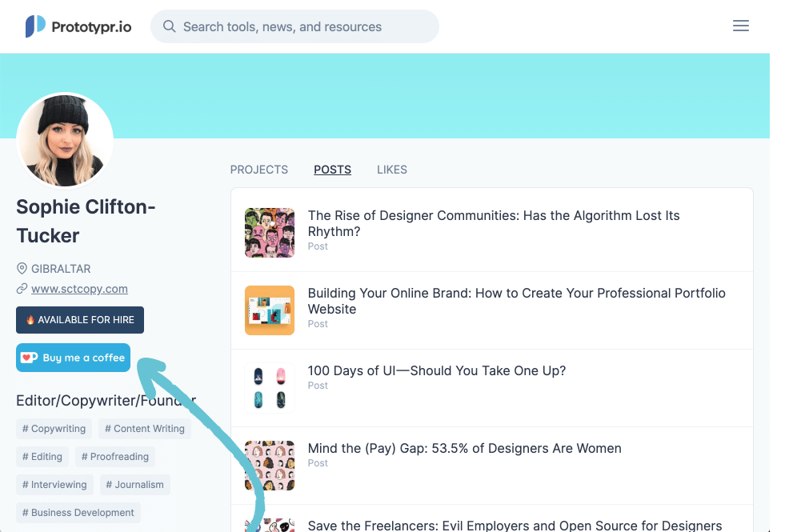Visit the www.sctcopy.com link
The height and width of the screenshot is (532, 789).
(x=79, y=289)
